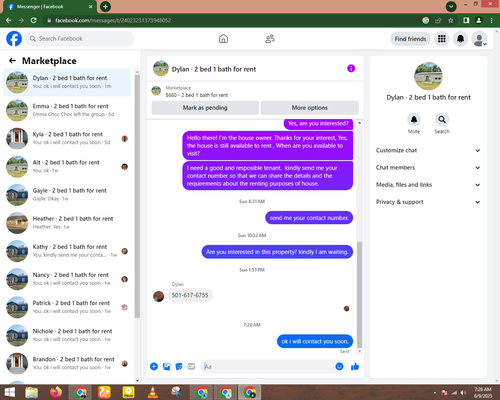Open Gayle - 2 bed 1 bath conversation
The width and height of the screenshot is (500, 400).
(x=67, y=195)
